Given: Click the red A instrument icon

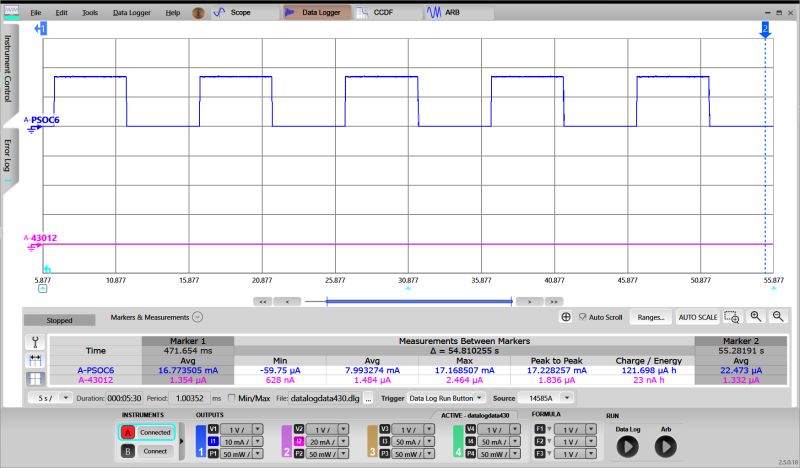Looking at the screenshot, I should point(128,432).
